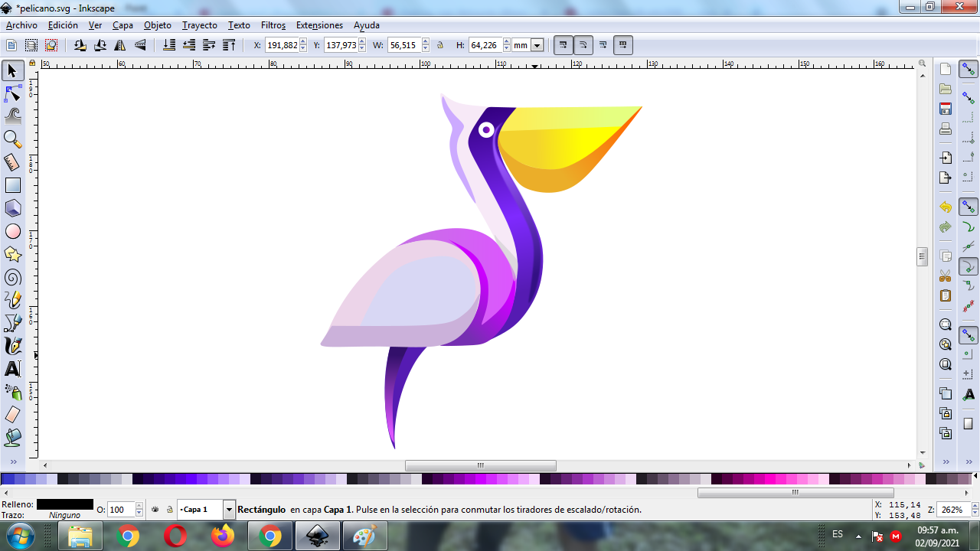Open the units mm dropdown
Screen dimensions: 980x551
pyautogui.click(x=537, y=45)
